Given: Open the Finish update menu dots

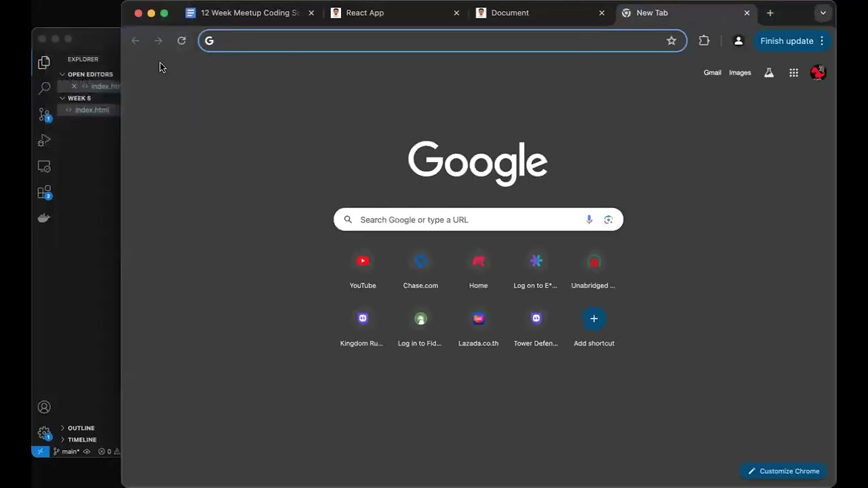Looking at the screenshot, I should click(822, 41).
